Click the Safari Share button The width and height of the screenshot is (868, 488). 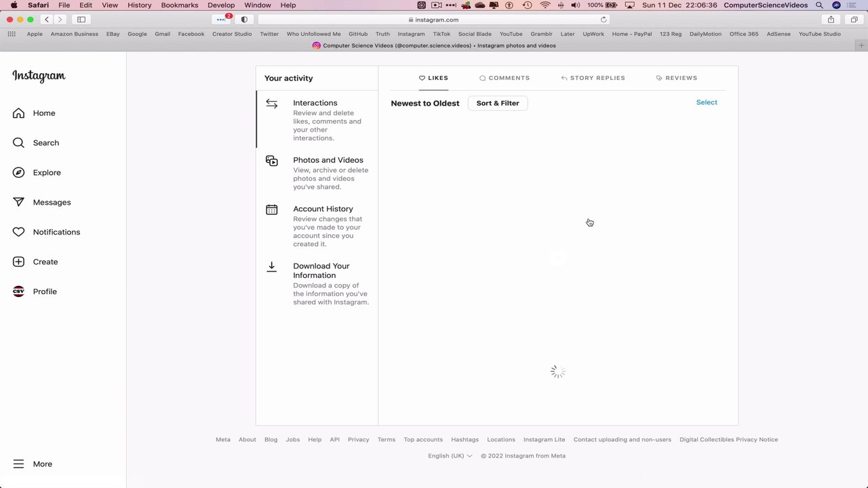[831, 20]
